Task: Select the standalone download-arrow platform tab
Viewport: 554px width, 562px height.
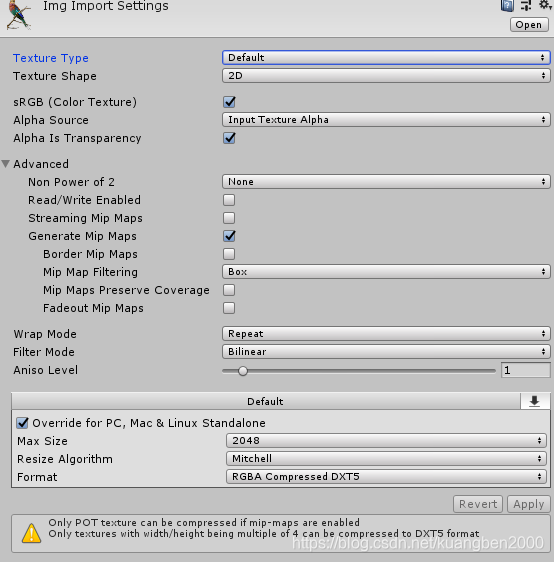Action: tap(535, 401)
